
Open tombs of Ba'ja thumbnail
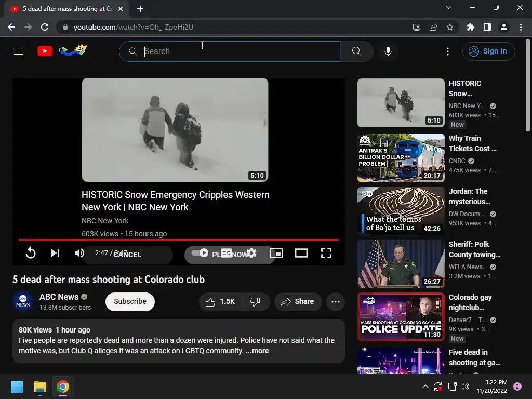click(x=401, y=211)
